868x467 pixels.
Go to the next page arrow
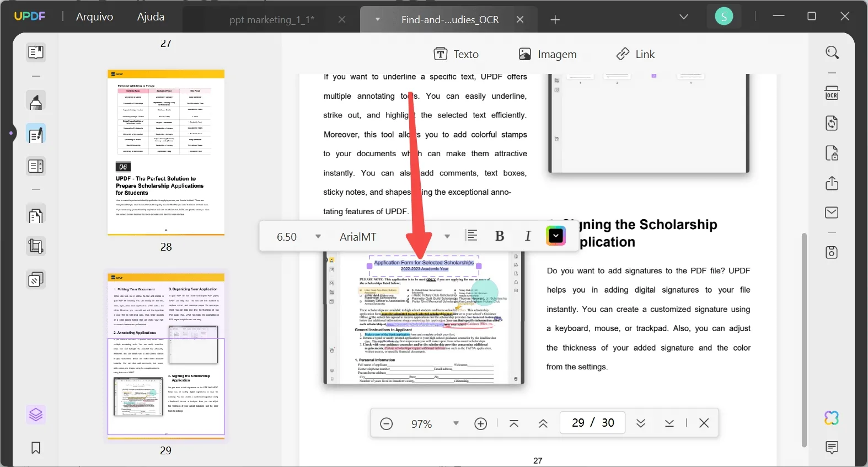(641, 423)
